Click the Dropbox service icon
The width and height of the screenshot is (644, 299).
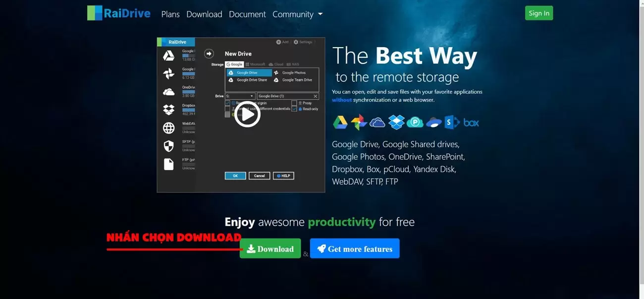click(396, 122)
